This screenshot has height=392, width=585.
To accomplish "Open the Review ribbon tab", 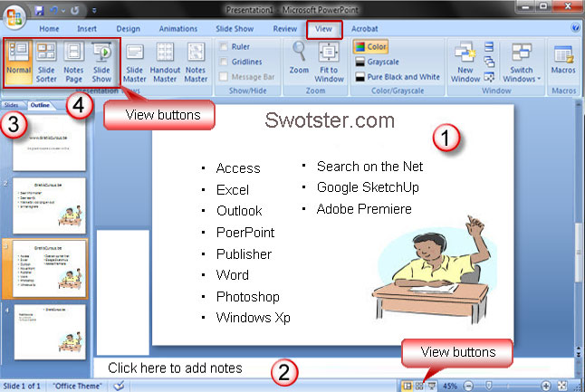I will pos(285,29).
